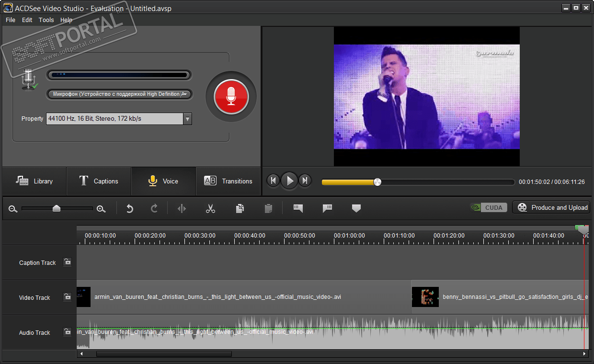Screen dimensions: 594x364
Task: Open the microphone device dropdown
Action: [x=119, y=94]
